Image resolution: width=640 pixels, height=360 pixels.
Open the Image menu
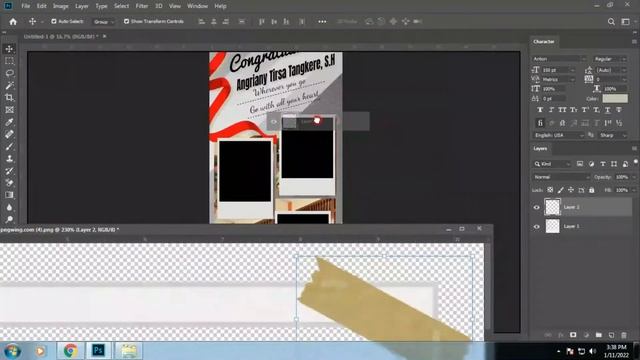coord(60,6)
